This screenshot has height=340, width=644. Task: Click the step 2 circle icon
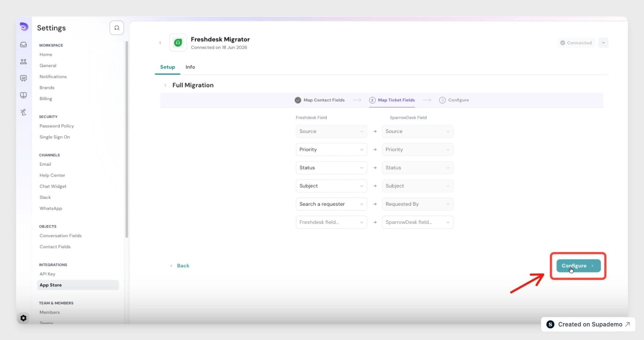[372, 100]
